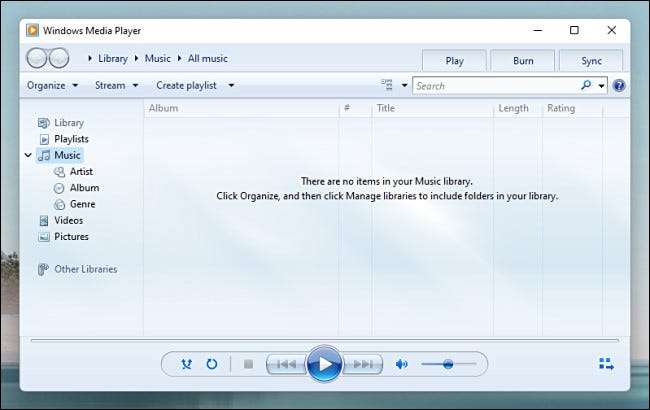Image resolution: width=650 pixels, height=410 pixels.
Task: Adjust the volume slider
Action: point(449,364)
